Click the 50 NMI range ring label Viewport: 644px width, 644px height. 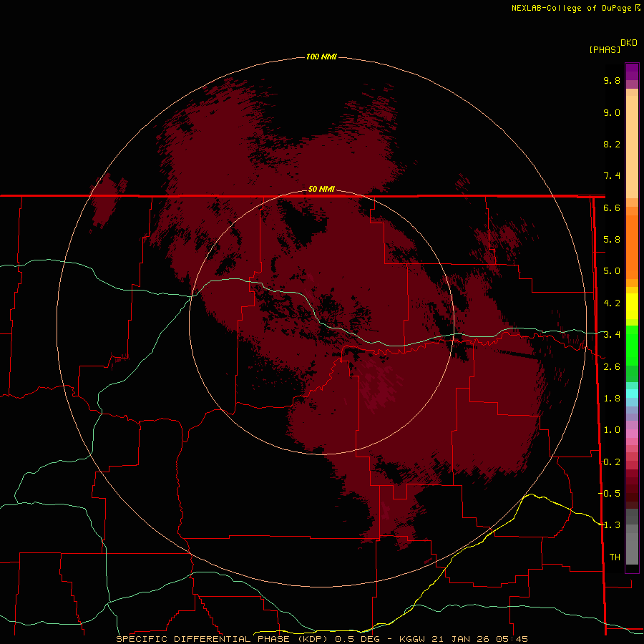(x=321, y=189)
